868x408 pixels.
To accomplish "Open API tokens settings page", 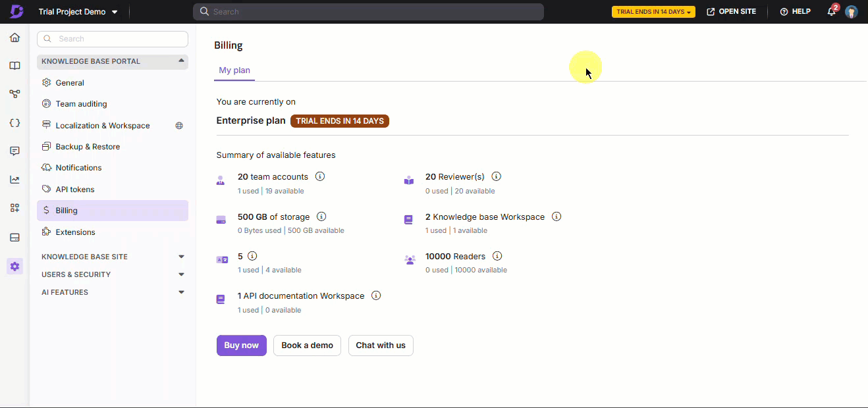I will click(74, 190).
